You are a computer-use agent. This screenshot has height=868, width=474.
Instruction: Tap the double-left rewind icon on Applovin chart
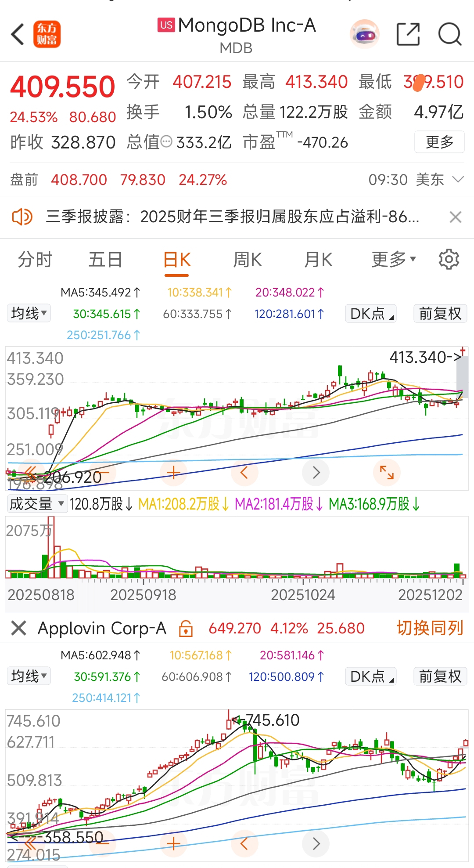pyautogui.click(x=31, y=843)
